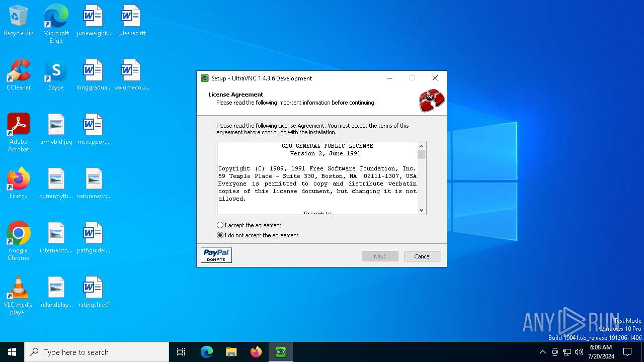644x362 pixels.
Task: Select naturenews image file icon
Action: click(x=94, y=184)
